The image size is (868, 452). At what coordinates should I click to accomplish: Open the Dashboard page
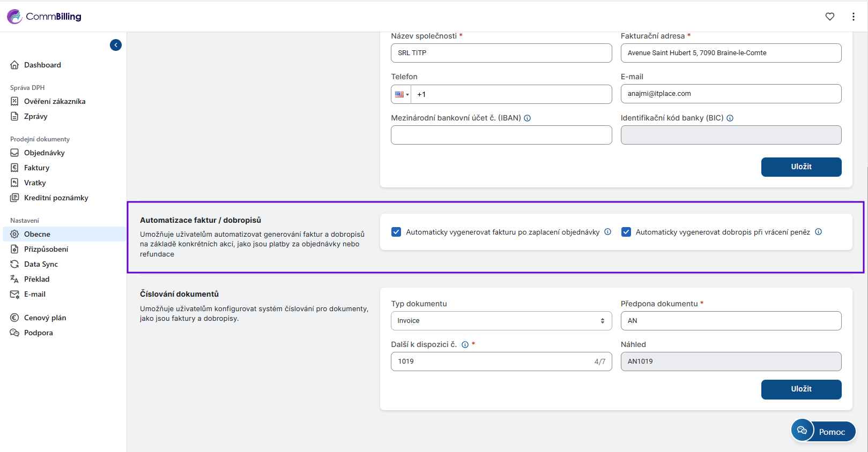[42, 65]
